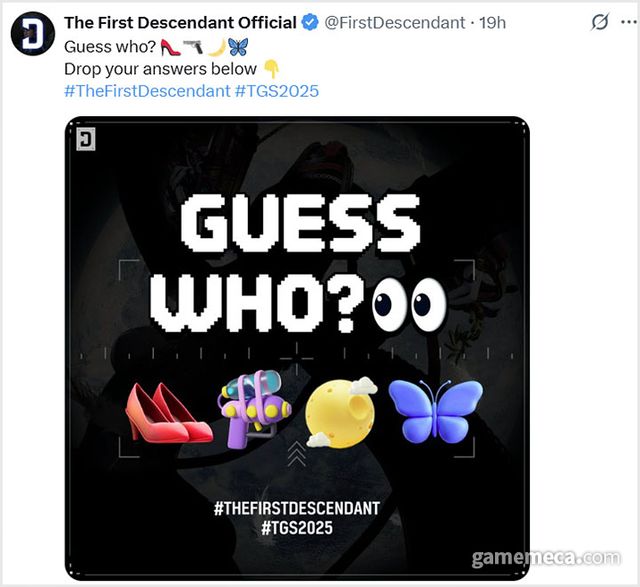This screenshot has width=640, height=587.
Task: Click the @FirstDescendant handle
Action: [396, 22]
